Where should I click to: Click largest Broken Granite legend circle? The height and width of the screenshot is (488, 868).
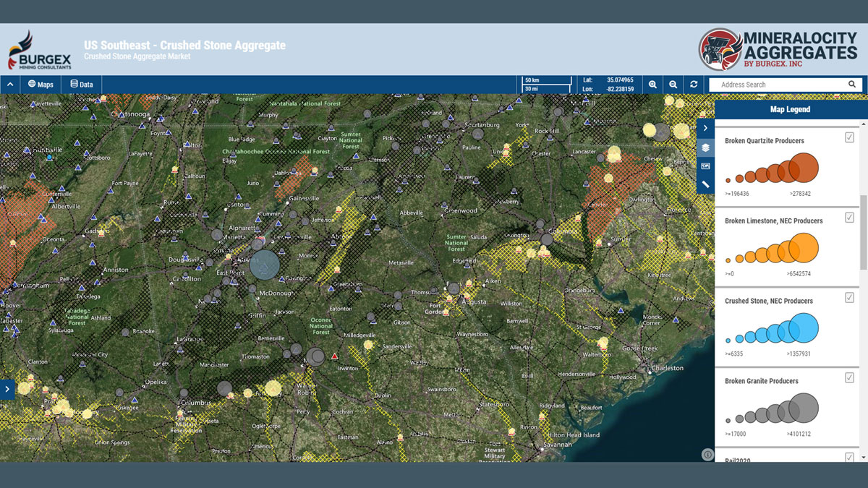804,408
